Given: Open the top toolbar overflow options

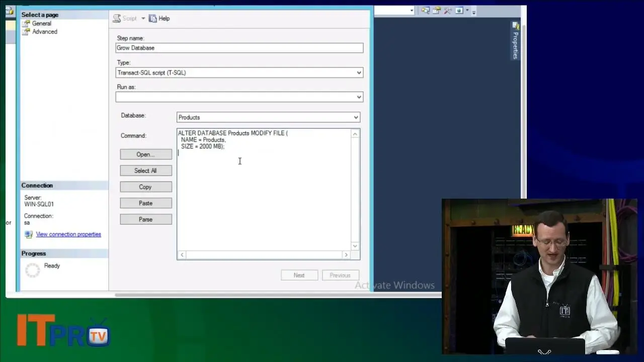Looking at the screenshot, I should [x=474, y=11].
